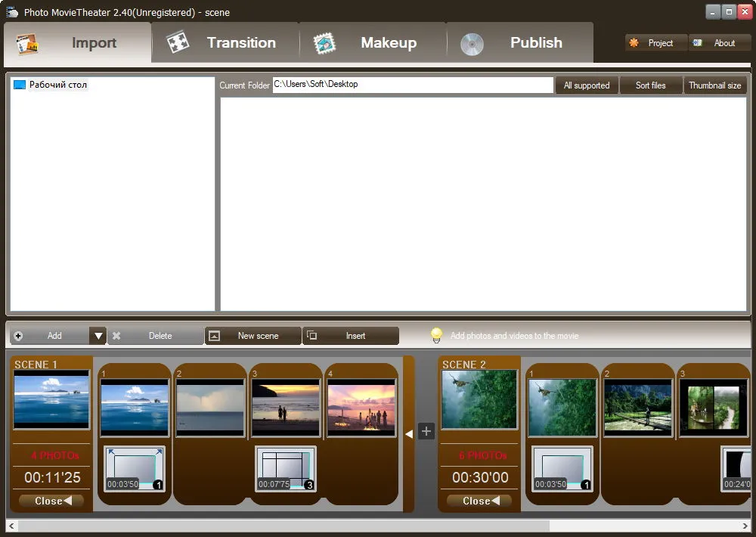The height and width of the screenshot is (537, 756).
Task: Open the Sort files options
Action: 650,85
